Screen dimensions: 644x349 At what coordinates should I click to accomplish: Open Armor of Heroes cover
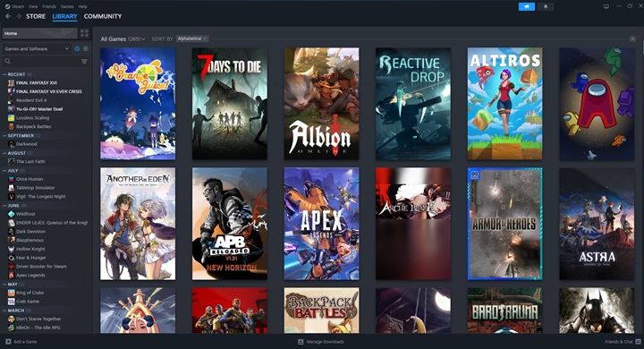coord(504,224)
